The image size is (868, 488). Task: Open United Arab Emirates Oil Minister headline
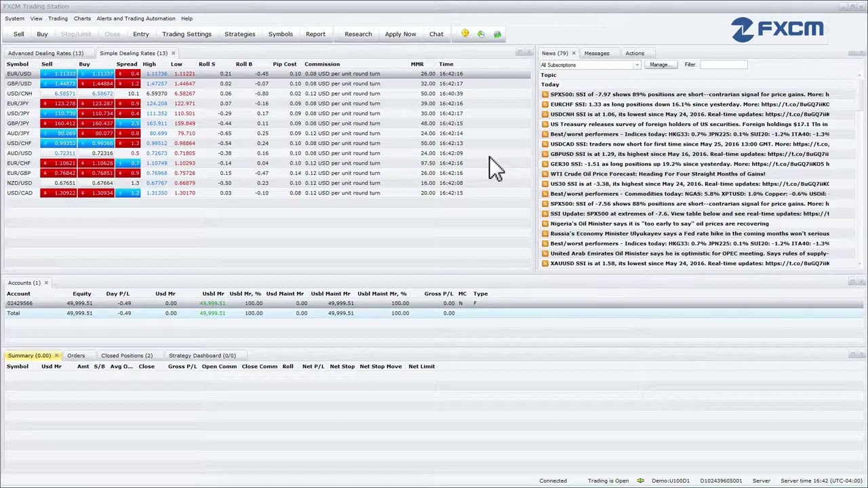(690, 253)
